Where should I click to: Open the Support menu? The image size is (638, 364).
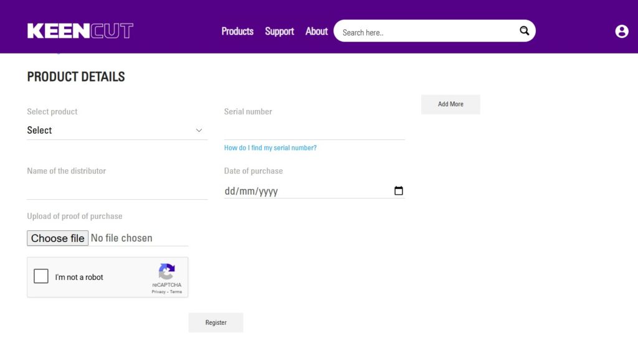click(x=279, y=31)
